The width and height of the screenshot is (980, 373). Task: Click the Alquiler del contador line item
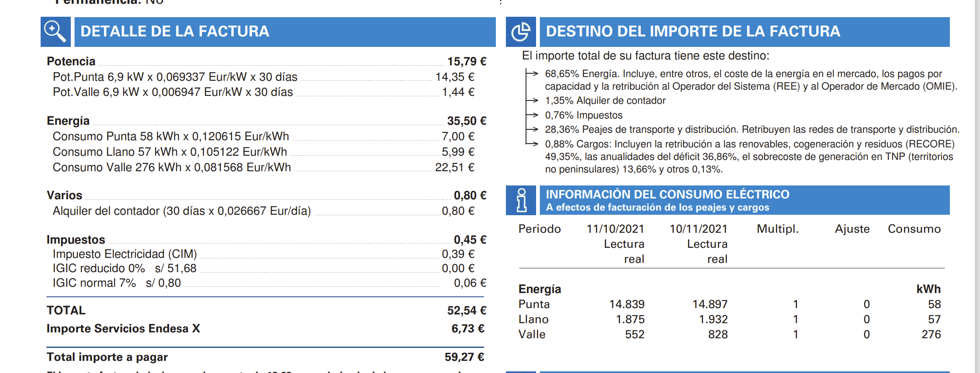click(x=181, y=211)
